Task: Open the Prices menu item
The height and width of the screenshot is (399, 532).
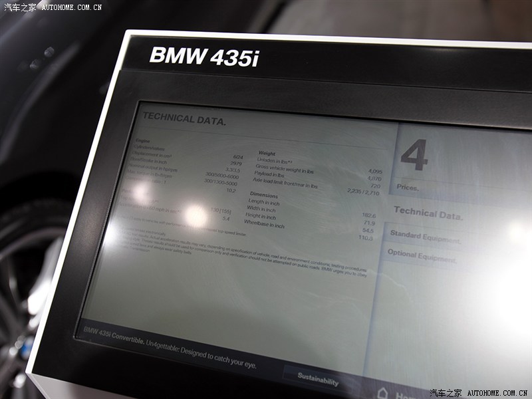Action: pos(408,188)
